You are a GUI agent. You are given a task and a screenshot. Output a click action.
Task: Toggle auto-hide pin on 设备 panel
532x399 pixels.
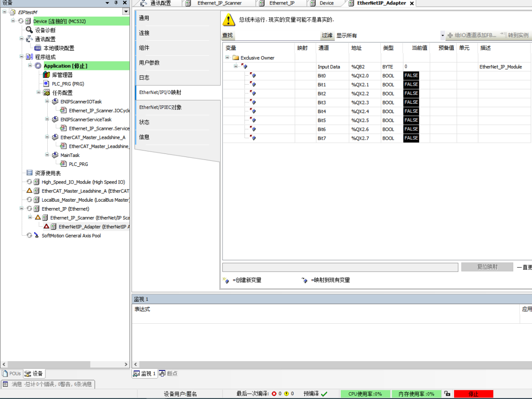coord(116,3)
